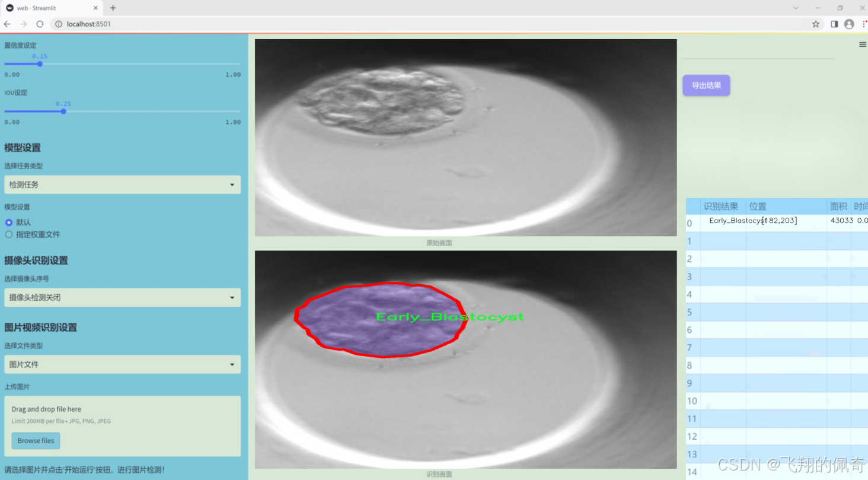The image size is (868, 480).
Task: Click the 面积 column header
Action: tap(838, 206)
